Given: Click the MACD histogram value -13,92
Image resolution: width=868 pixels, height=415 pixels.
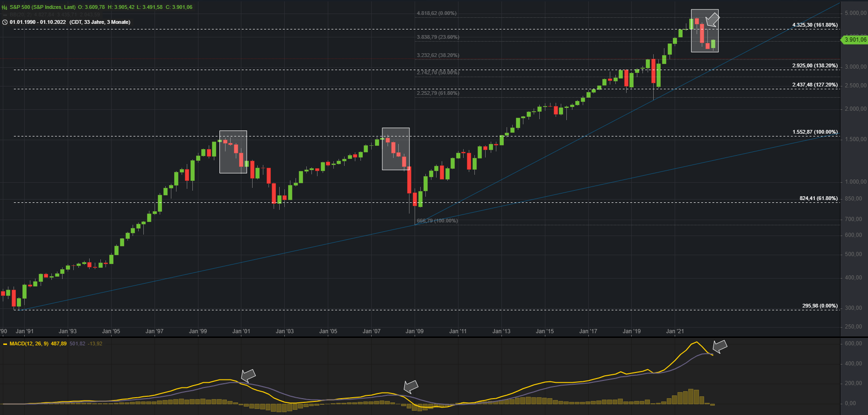Looking at the screenshot, I should click(x=95, y=344).
